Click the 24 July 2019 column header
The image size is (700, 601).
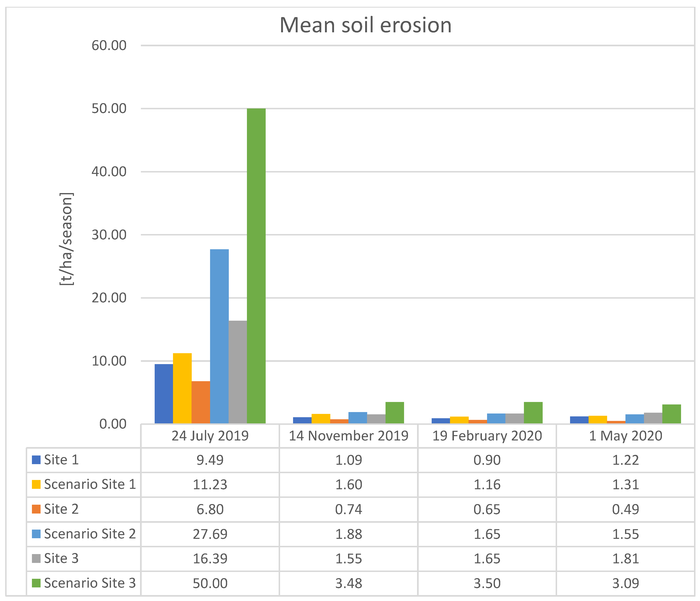(x=210, y=436)
